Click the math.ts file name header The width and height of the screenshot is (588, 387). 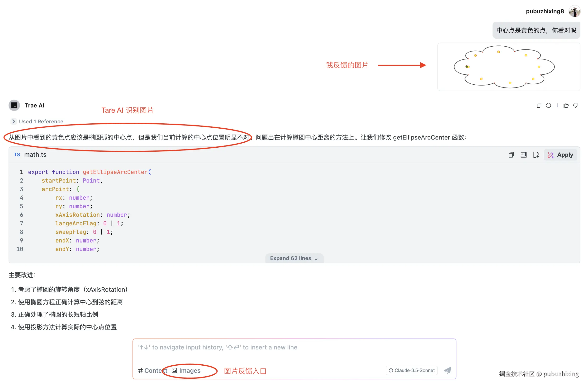click(x=35, y=155)
